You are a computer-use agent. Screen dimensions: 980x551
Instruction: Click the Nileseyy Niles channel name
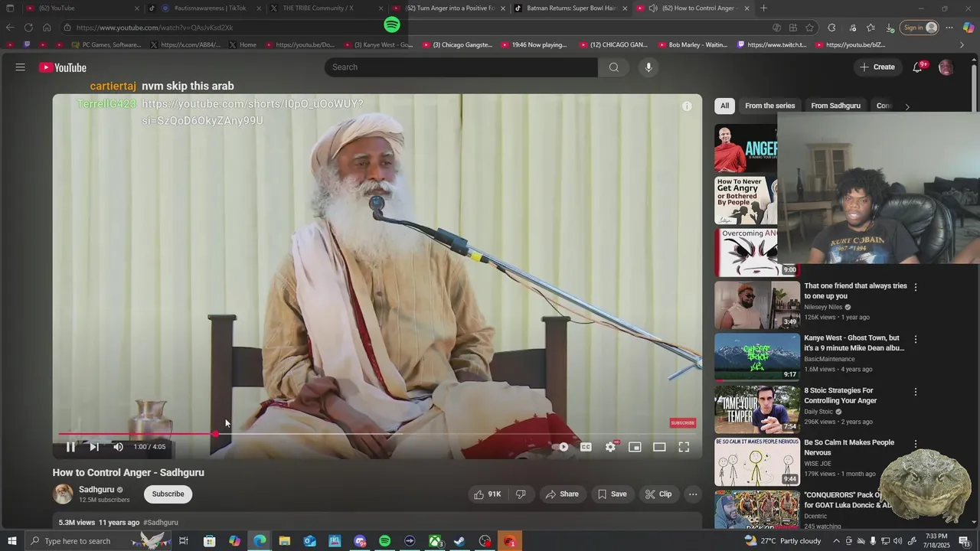pyautogui.click(x=823, y=307)
